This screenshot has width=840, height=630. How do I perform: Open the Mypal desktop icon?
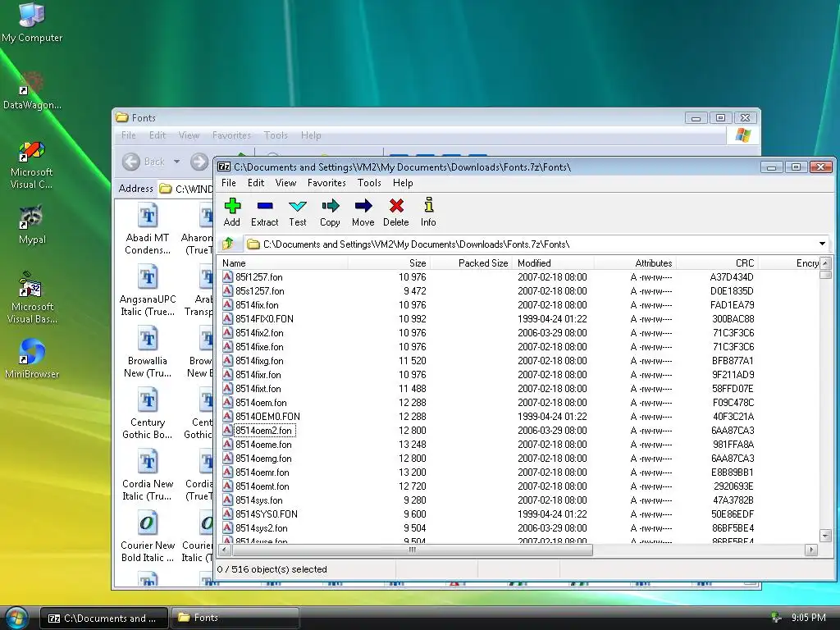[x=32, y=225]
